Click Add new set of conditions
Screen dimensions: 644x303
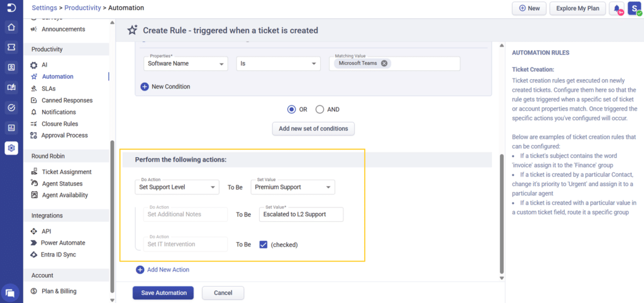pyautogui.click(x=313, y=128)
